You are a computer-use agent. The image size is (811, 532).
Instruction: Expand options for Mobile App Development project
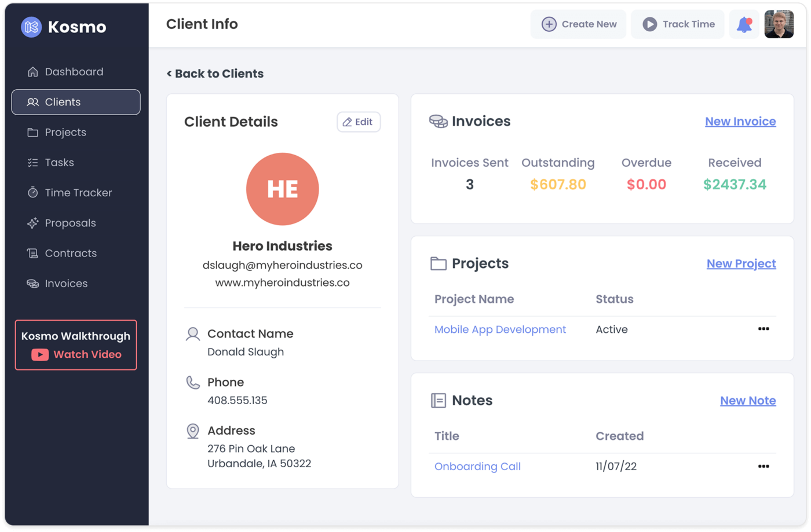pos(763,329)
